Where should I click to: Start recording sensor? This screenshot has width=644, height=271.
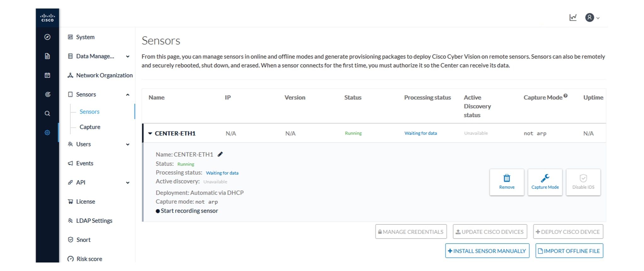coord(187,211)
